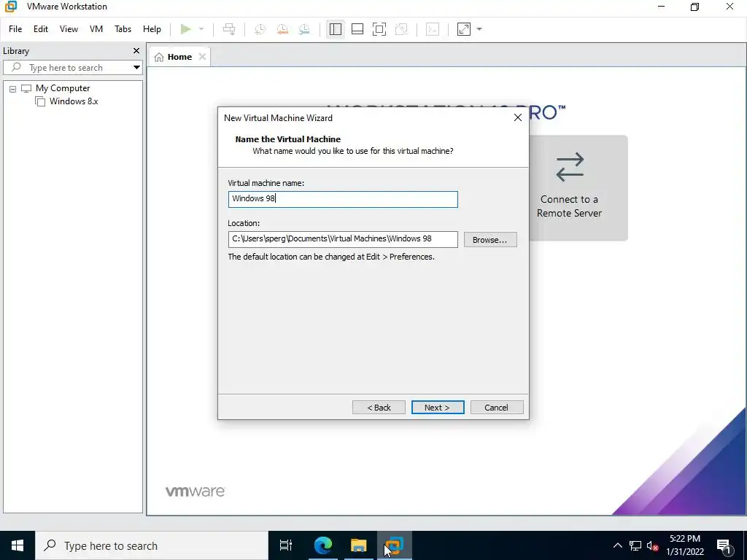Click the console view toolbar icon
The height and width of the screenshot is (560, 747).
click(433, 29)
